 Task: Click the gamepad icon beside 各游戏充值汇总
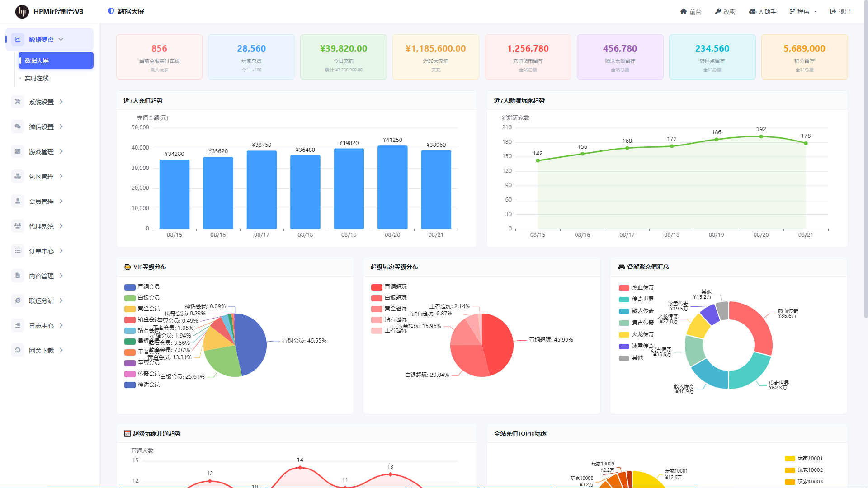pos(622,267)
